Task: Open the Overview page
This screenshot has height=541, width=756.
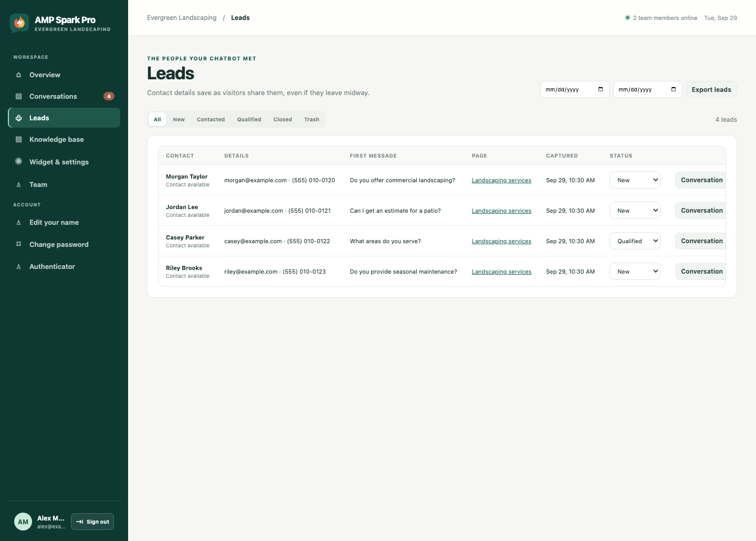Action: (x=64, y=75)
